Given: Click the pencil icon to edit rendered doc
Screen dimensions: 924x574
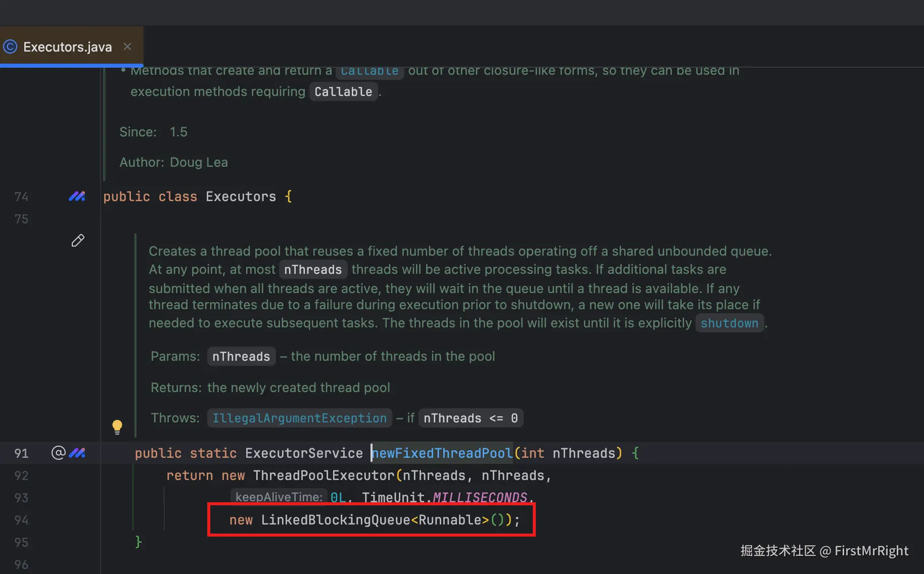Looking at the screenshot, I should (78, 241).
